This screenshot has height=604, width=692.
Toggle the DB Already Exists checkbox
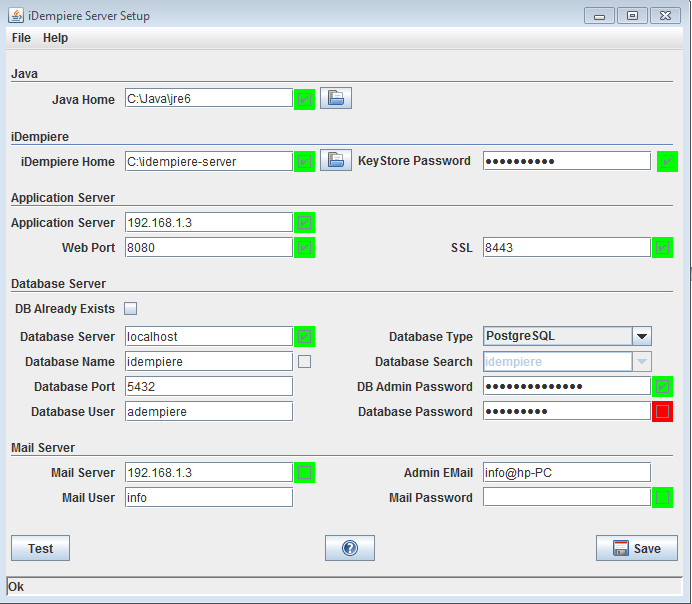(x=131, y=308)
